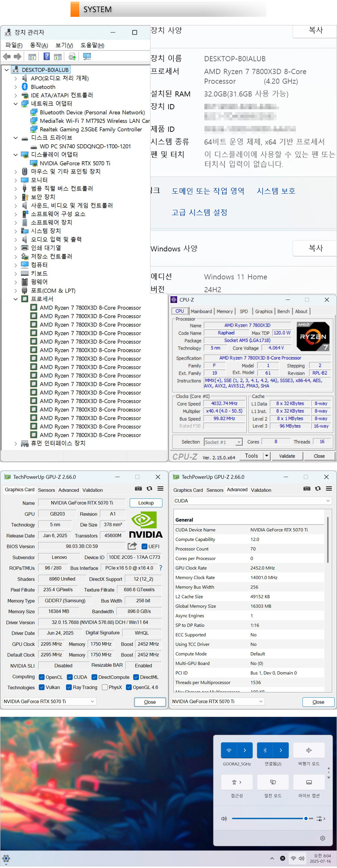Image resolution: width=337 pixels, height=868 pixels.
Task: Click the Validate button in CPU-Z
Action: click(x=287, y=456)
